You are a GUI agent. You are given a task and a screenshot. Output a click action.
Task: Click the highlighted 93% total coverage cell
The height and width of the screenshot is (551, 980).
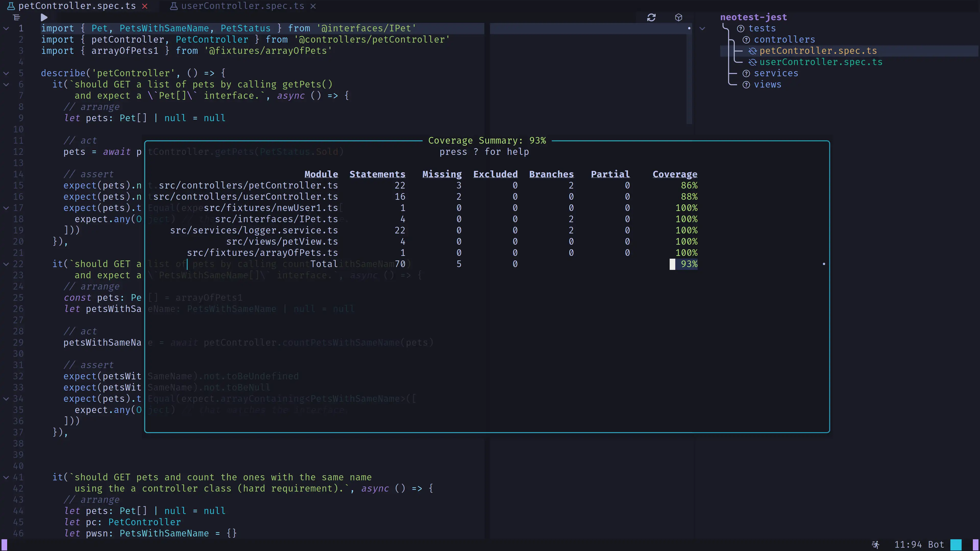click(x=684, y=264)
